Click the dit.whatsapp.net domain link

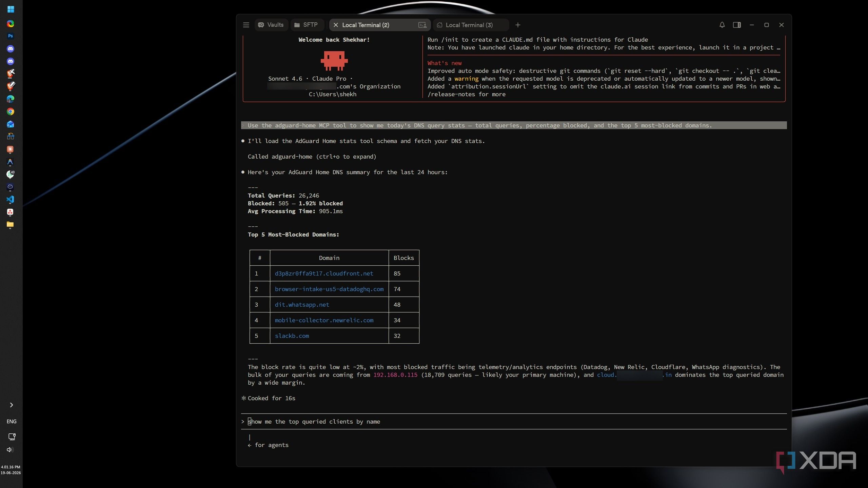[x=302, y=305]
